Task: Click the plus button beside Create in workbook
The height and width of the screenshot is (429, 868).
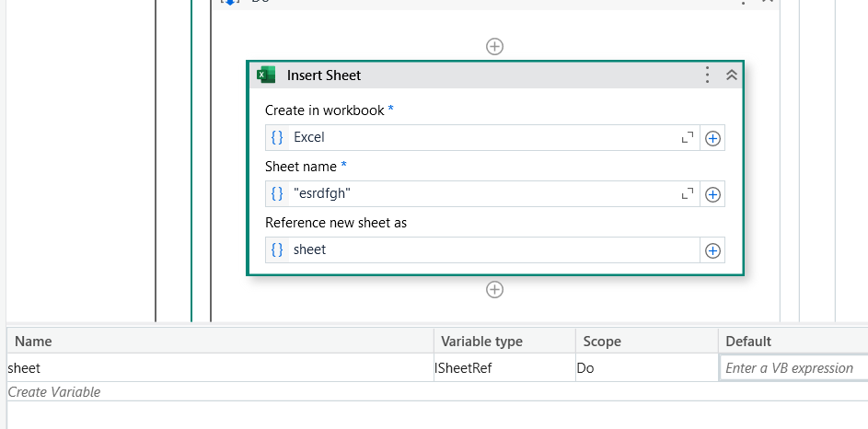Action: click(712, 138)
